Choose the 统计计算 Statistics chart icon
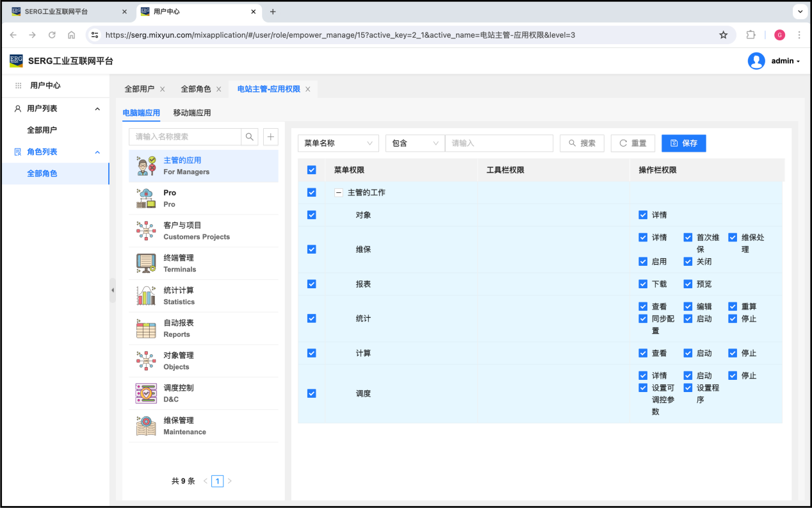Image resolution: width=812 pixels, height=508 pixels. click(x=146, y=296)
